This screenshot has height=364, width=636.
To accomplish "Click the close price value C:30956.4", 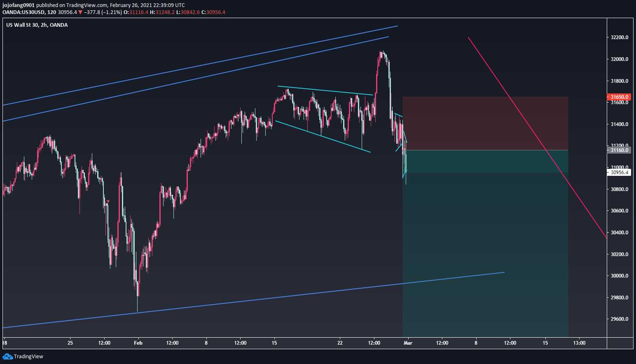I will point(213,12).
